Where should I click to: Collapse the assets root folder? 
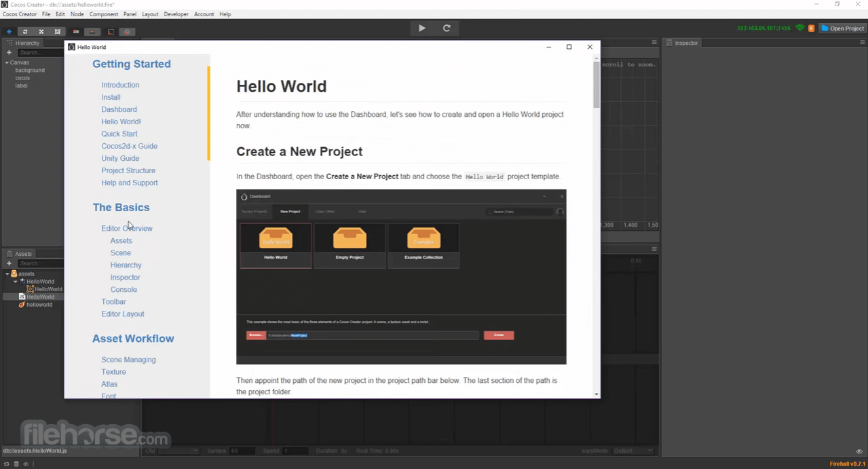[7, 274]
